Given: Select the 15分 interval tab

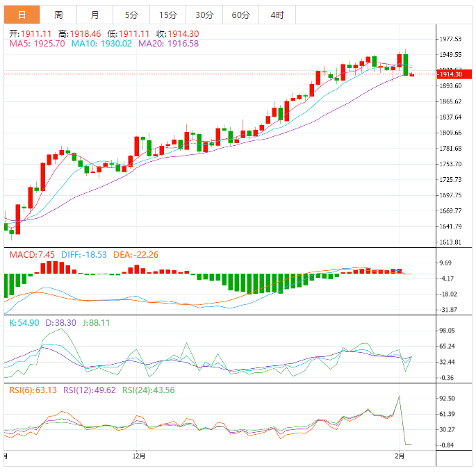Looking at the screenshot, I should (167, 15).
